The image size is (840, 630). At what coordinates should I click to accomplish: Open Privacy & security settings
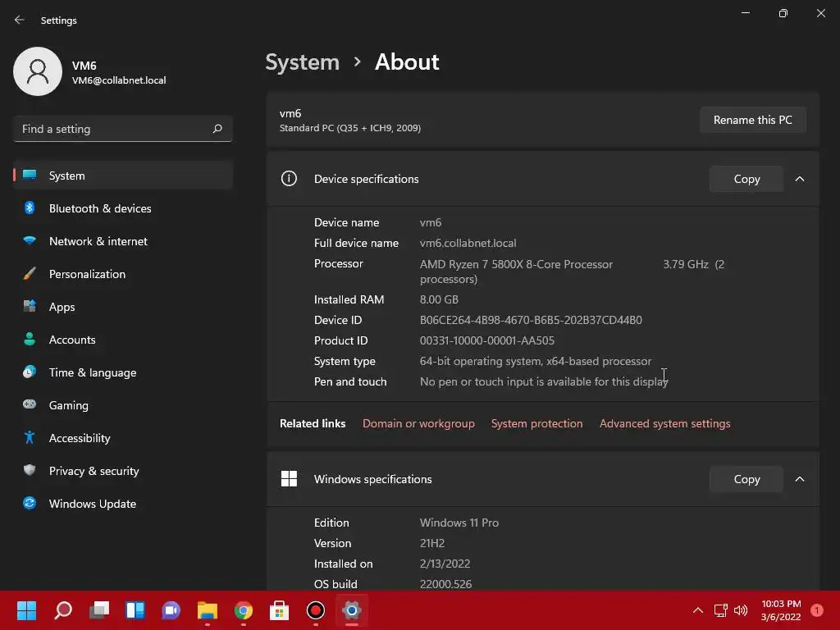pos(123,471)
